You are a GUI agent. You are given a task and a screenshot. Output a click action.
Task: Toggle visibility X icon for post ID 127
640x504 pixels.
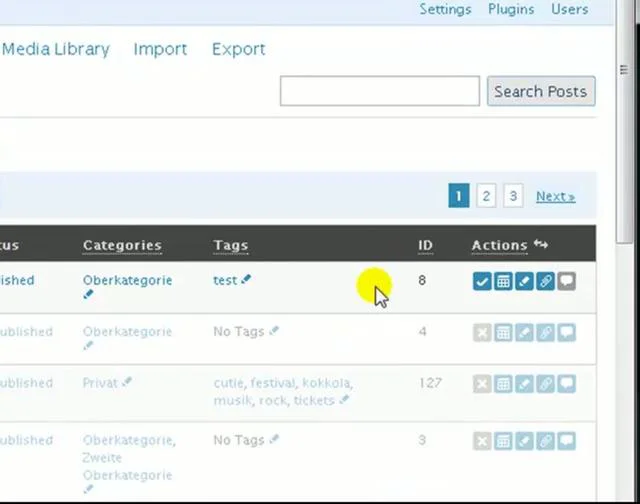tap(482, 384)
